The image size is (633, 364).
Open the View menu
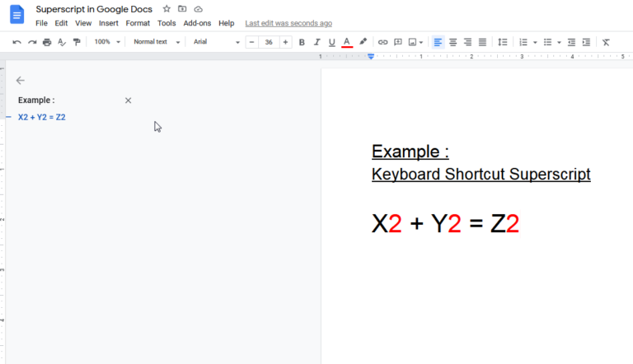click(x=83, y=23)
